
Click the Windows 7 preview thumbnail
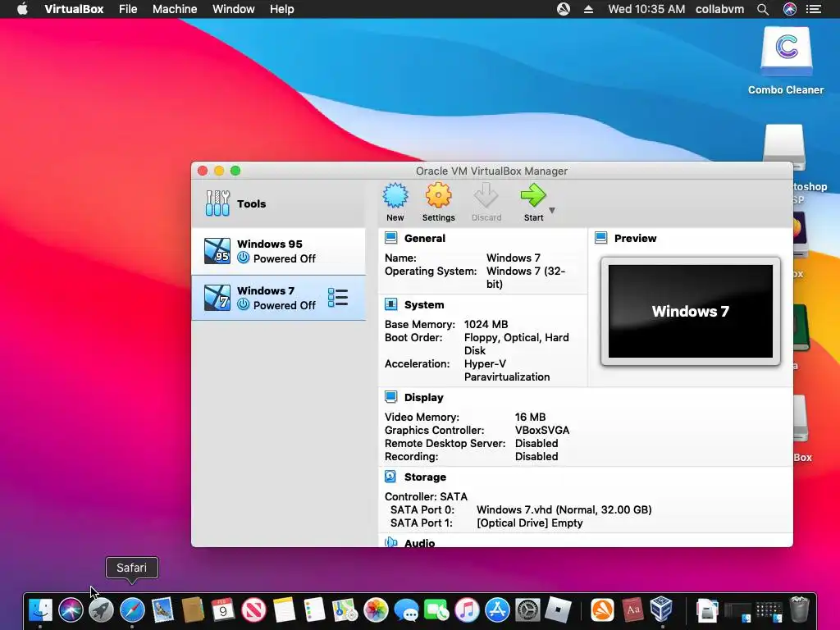tap(691, 311)
